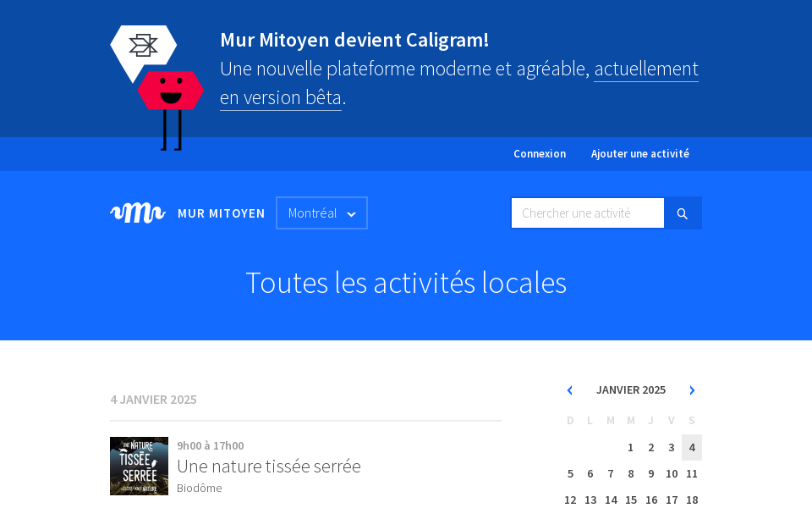Click the Biodôme venue label
The height and width of the screenshot is (508, 812).
click(200, 489)
